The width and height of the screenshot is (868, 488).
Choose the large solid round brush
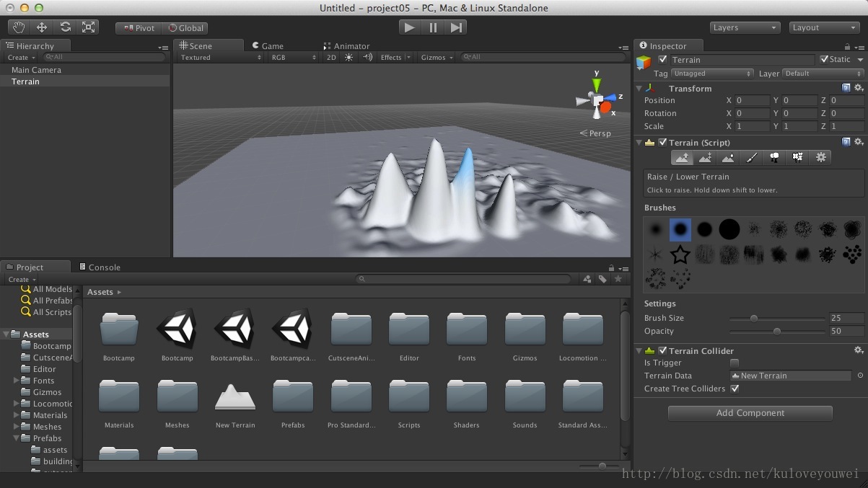coord(729,230)
